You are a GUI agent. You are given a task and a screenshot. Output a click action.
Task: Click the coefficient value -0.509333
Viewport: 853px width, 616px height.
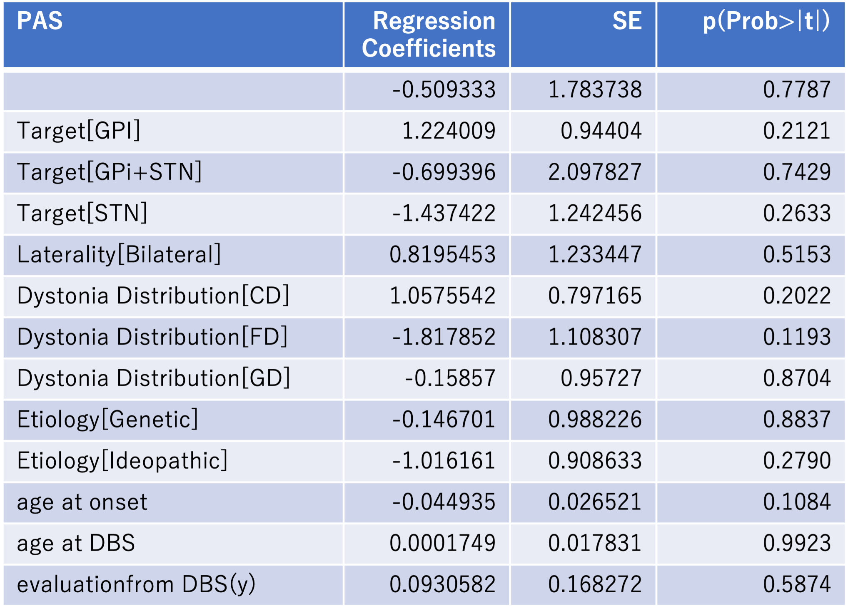point(444,90)
